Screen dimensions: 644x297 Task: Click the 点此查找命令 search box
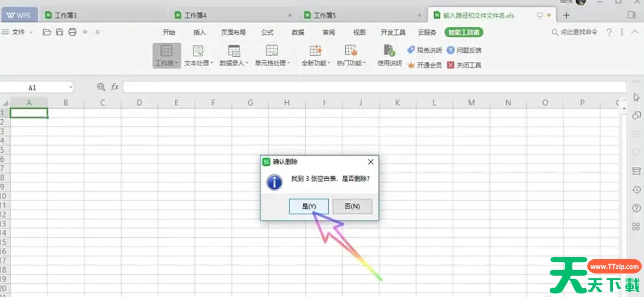[574, 32]
